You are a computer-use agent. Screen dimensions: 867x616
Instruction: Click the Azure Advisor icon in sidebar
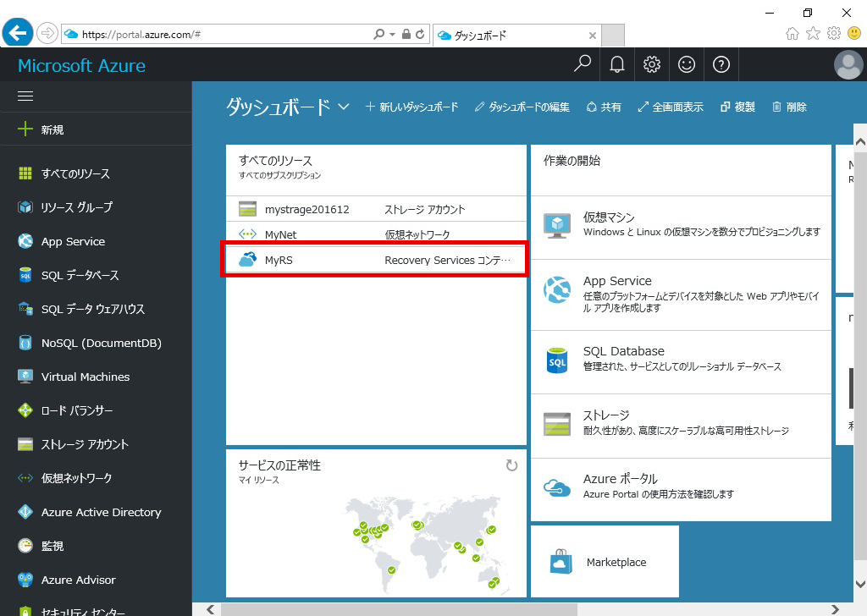[25, 580]
